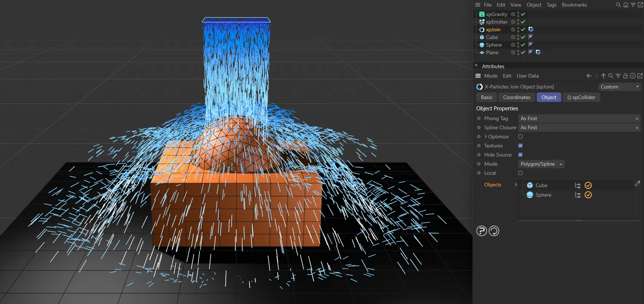Click the Attributes lock icon
This screenshot has width=644, height=304.
pyautogui.click(x=625, y=76)
